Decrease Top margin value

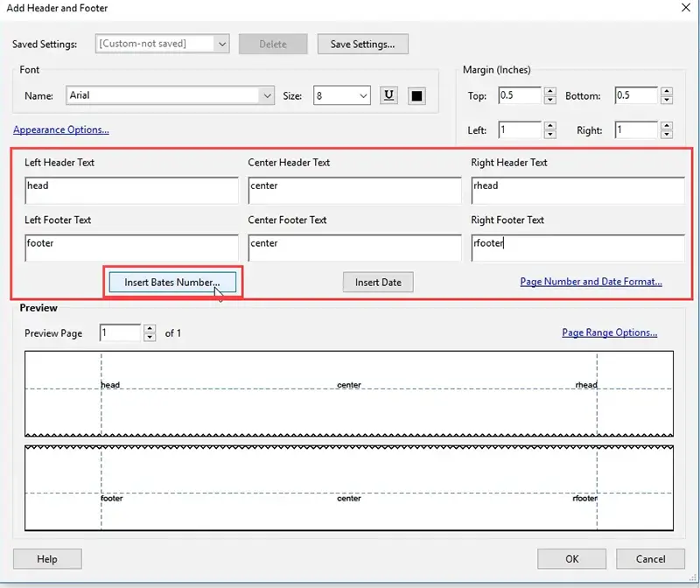click(x=550, y=100)
